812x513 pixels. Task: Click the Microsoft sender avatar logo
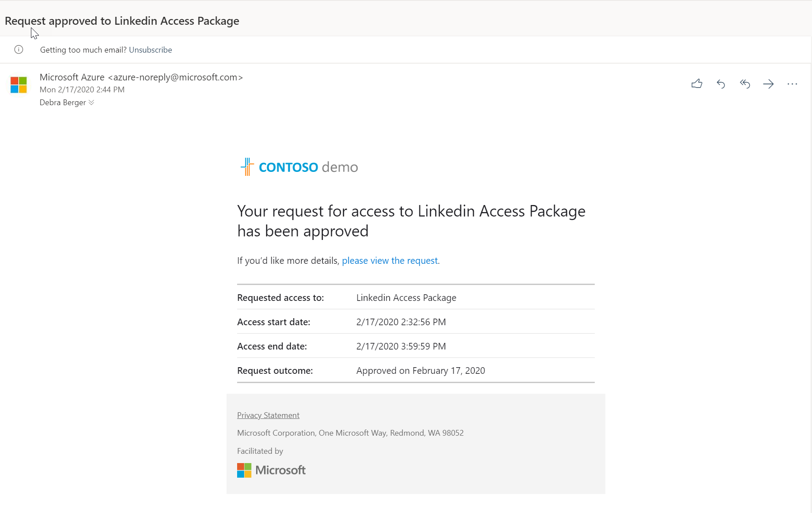19,85
